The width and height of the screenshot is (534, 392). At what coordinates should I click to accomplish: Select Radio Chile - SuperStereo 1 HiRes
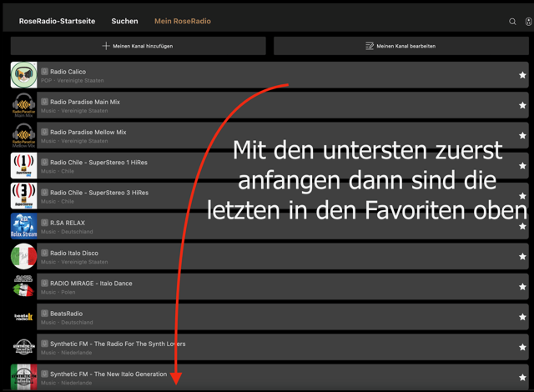click(98, 163)
